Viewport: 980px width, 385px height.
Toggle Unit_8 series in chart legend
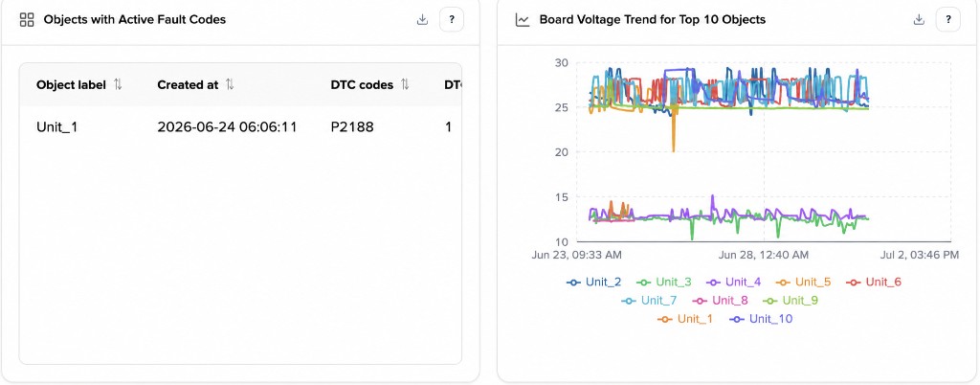[720, 301]
